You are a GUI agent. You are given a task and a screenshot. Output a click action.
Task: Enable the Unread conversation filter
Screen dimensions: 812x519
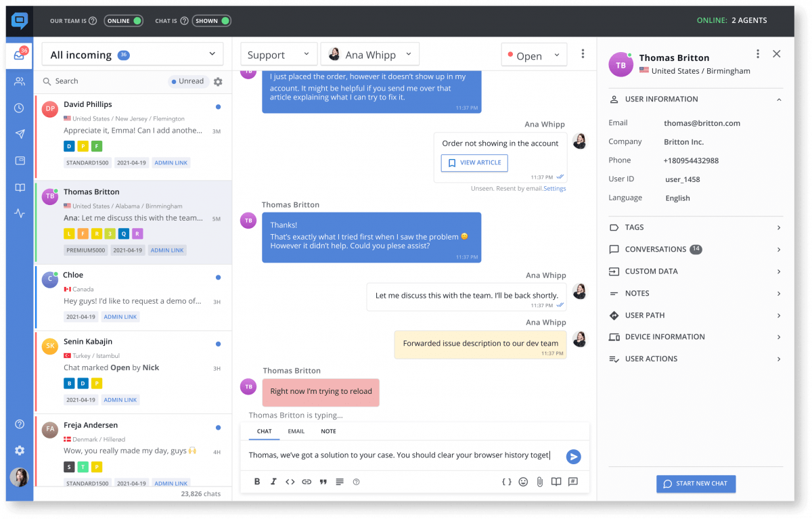(187, 81)
